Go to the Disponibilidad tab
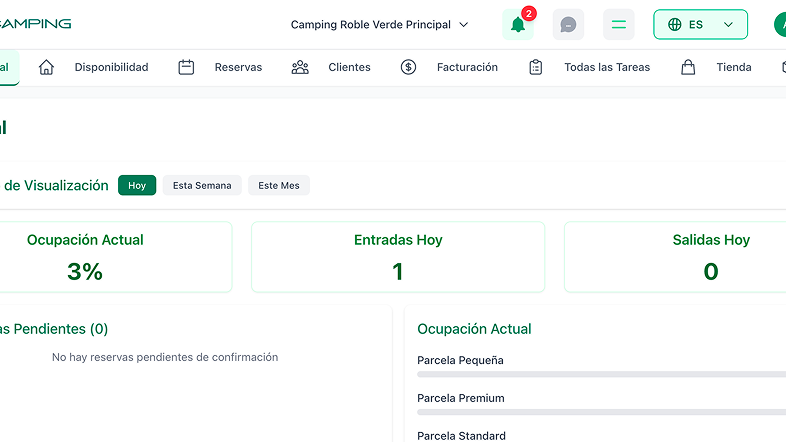This screenshot has width=786, height=442. coord(111,67)
